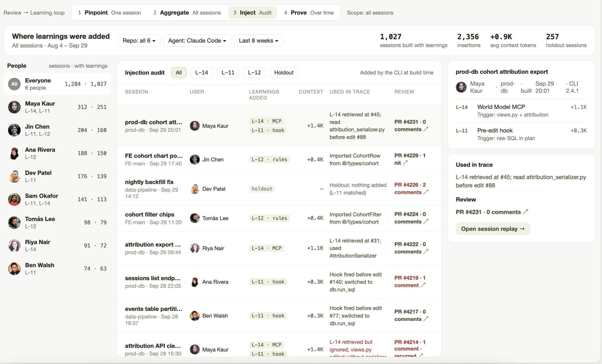The width and height of the screenshot is (602, 364).
Task: Click Jin Chen avatar in FE cohort chart row
Action: pyautogui.click(x=195, y=159)
